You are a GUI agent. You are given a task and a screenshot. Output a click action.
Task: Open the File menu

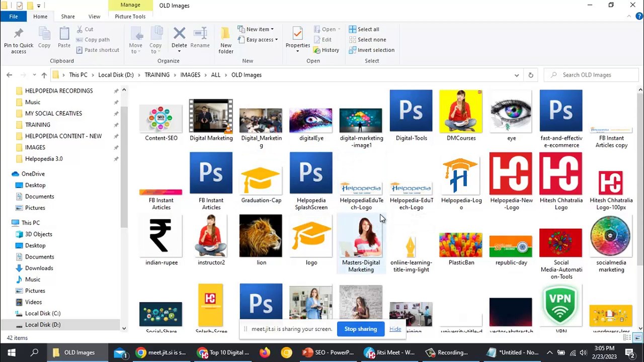(x=14, y=17)
